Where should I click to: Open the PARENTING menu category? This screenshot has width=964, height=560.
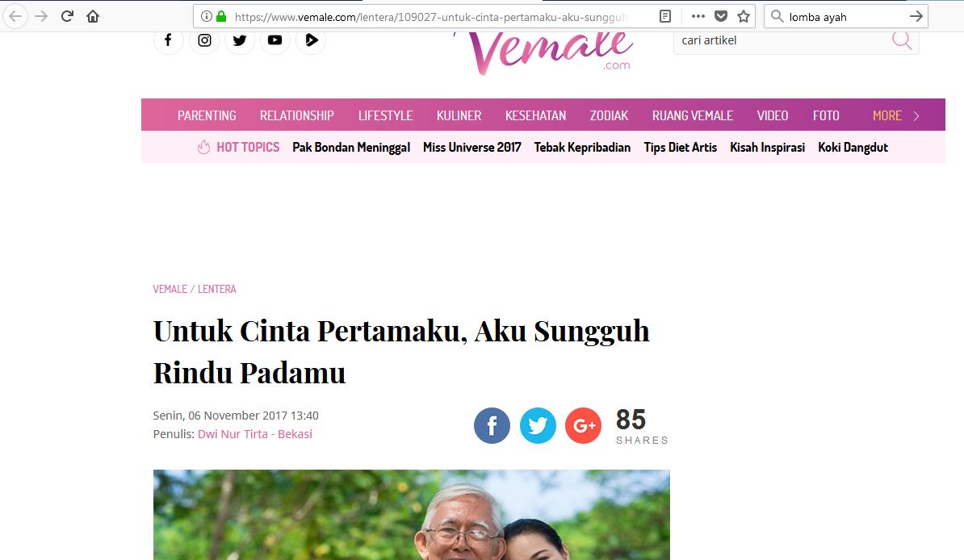tap(207, 115)
